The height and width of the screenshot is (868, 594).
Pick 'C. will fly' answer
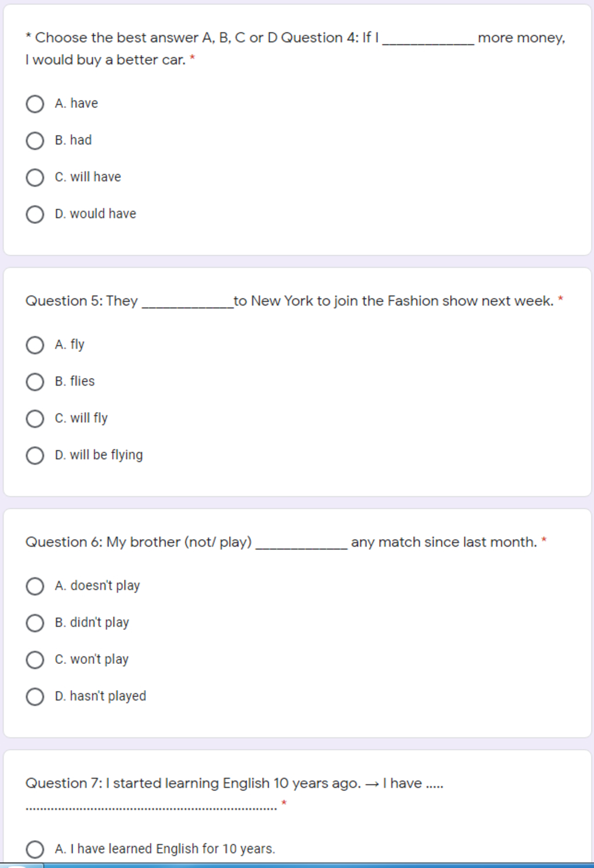coord(35,419)
